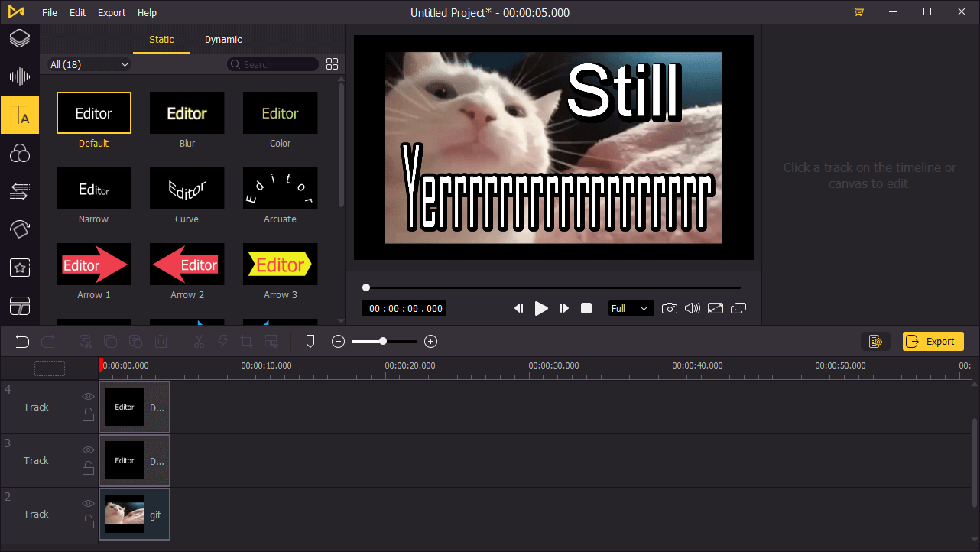Enter fullscreen preview mode
Screen dimensions: 980x552
coord(716,308)
